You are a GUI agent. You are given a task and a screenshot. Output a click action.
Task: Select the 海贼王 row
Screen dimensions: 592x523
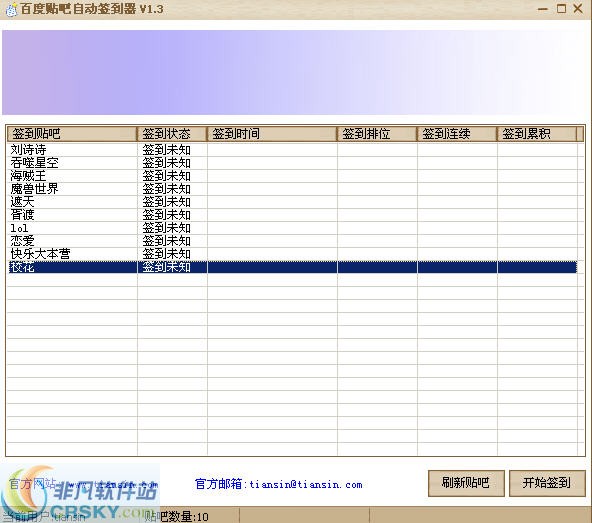coord(292,176)
